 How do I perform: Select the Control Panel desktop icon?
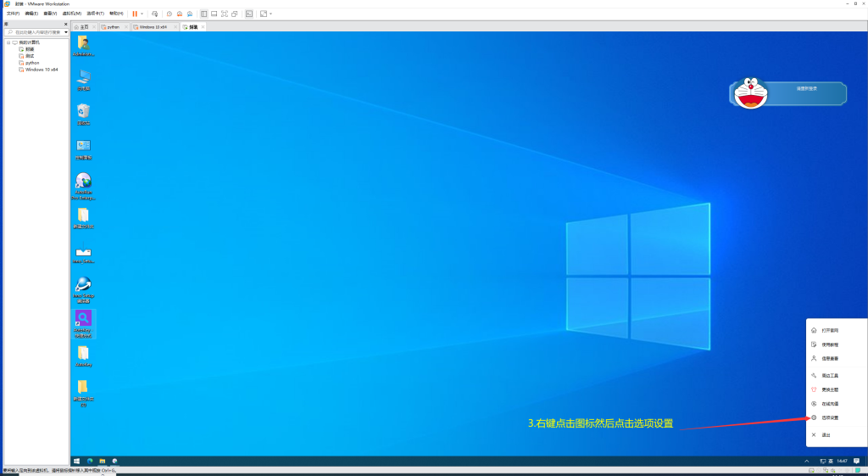84,149
